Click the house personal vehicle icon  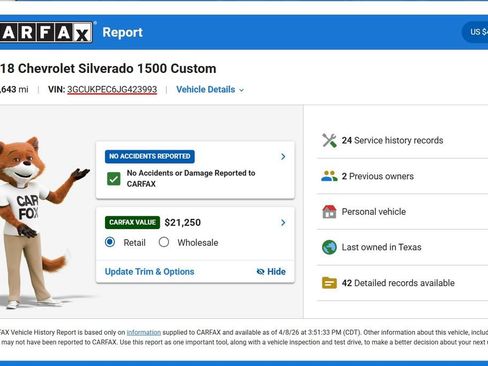tap(329, 212)
